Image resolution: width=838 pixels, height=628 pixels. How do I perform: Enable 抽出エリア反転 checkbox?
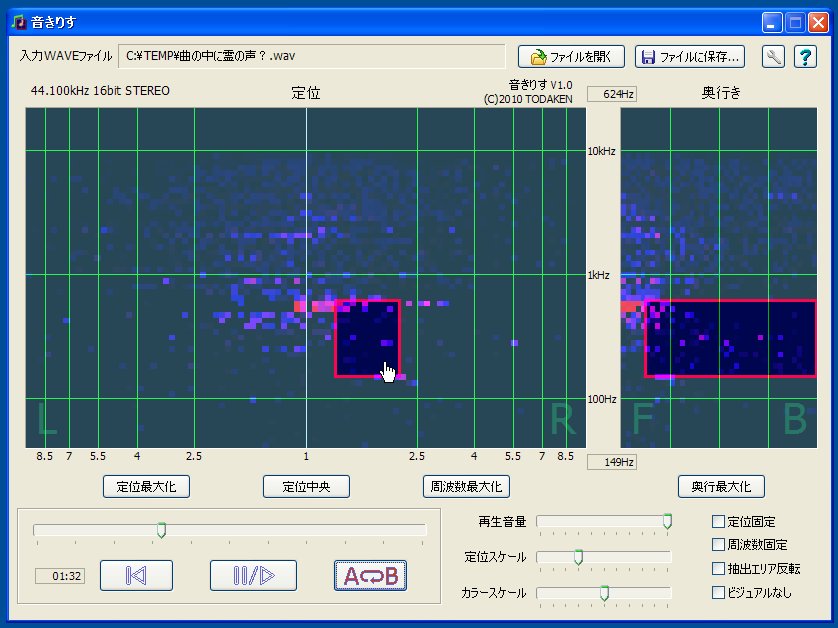pyautogui.click(x=718, y=568)
